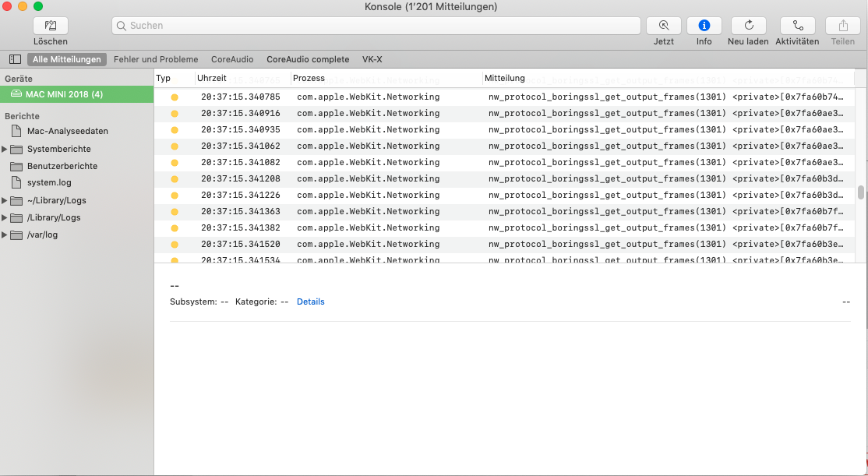Expand the ~/Library/Logs disclosure triangle
This screenshot has width=868, height=476.
(x=5, y=200)
